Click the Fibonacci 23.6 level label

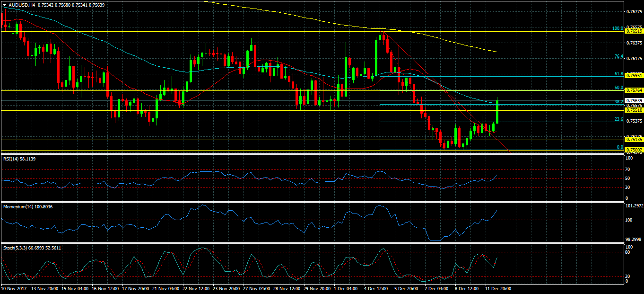[618, 119]
